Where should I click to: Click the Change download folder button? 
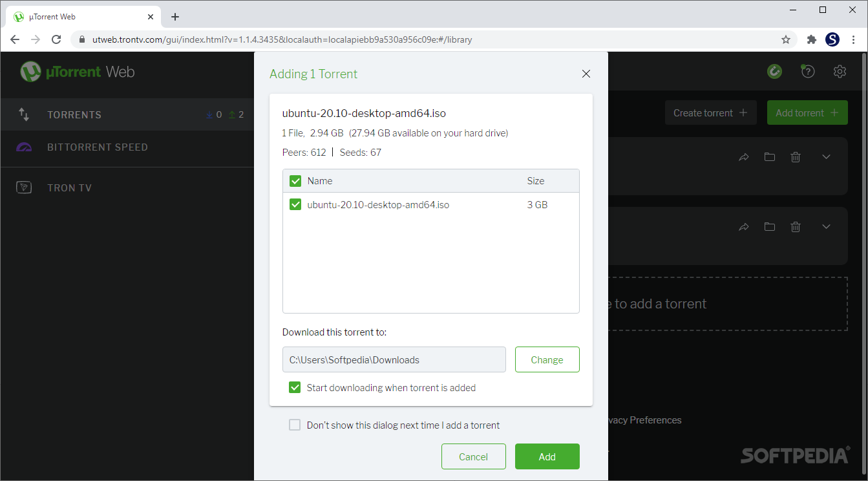point(547,359)
